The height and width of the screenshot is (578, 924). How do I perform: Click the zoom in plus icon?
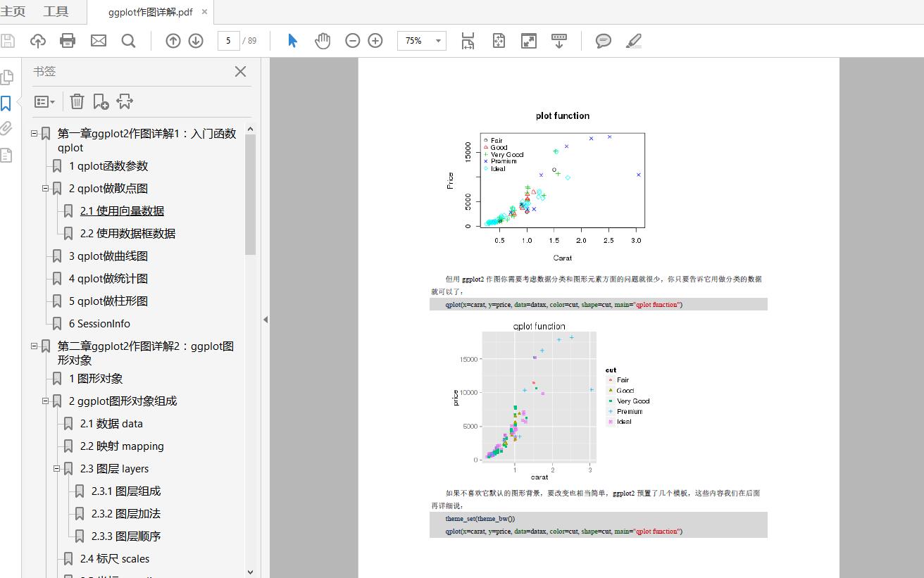click(375, 41)
